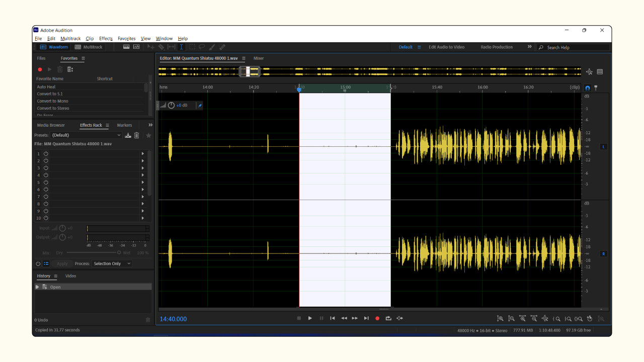Image resolution: width=644 pixels, height=362 pixels.
Task: Show hidden panels chevron beside Markers
Action: 150,125
